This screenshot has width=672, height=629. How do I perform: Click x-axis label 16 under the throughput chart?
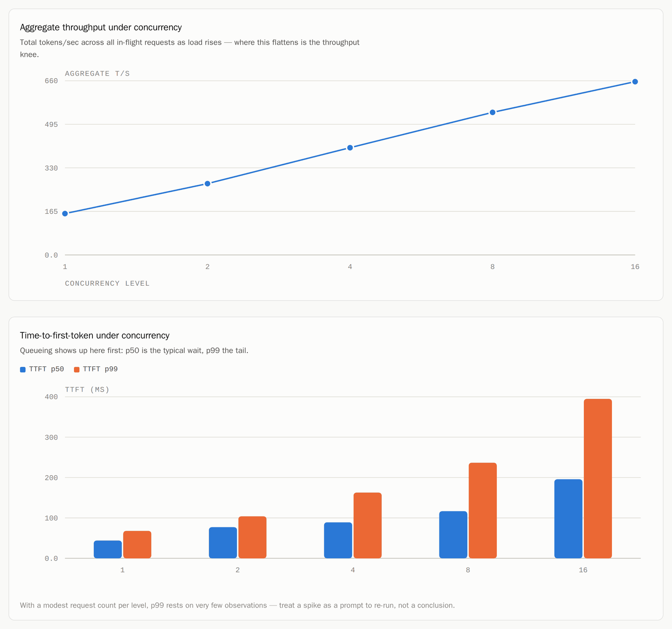click(635, 267)
